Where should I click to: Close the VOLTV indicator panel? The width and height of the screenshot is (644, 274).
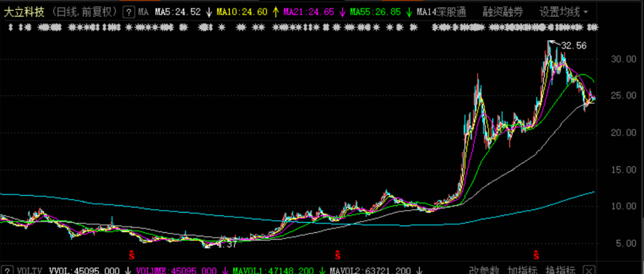pos(589,270)
